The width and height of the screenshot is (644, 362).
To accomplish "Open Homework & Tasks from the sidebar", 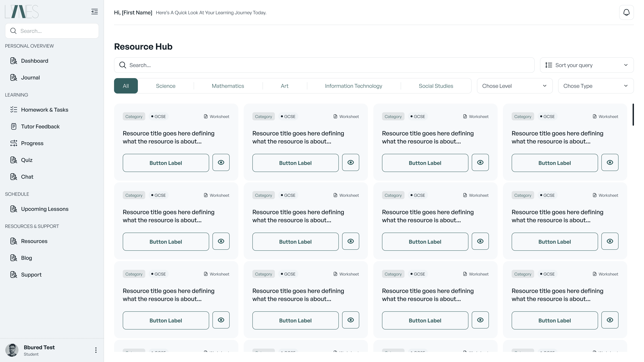I will (45, 110).
